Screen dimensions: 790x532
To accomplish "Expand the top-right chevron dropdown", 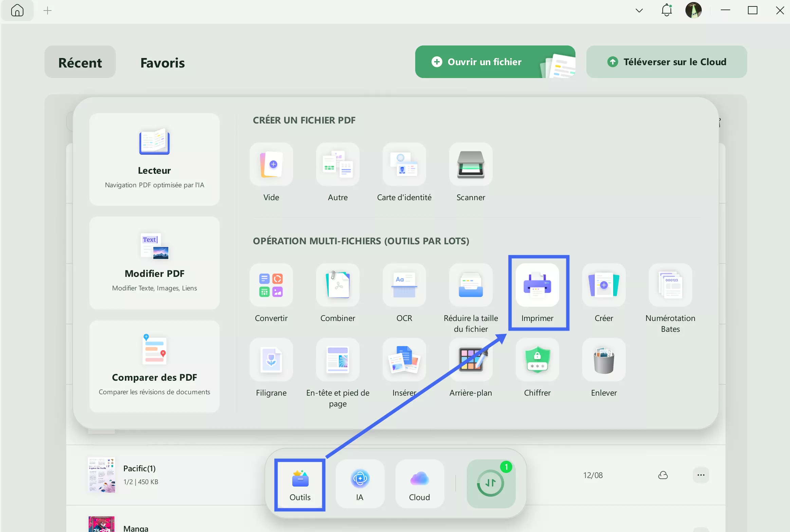I will [639, 11].
